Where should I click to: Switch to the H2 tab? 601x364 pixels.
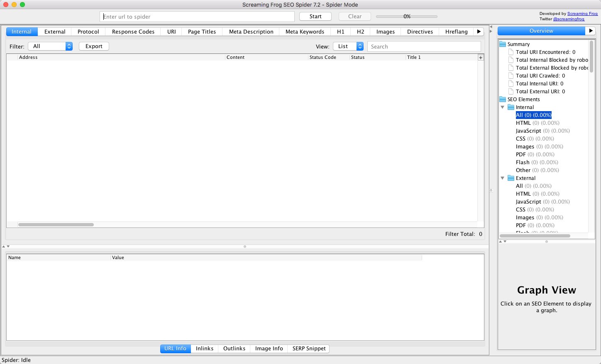(x=361, y=32)
